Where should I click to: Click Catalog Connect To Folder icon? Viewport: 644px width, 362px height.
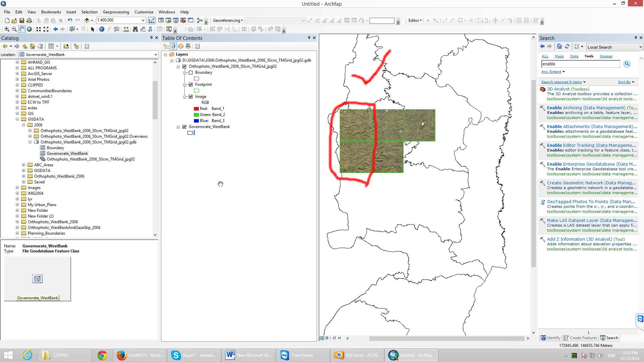tap(66, 46)
